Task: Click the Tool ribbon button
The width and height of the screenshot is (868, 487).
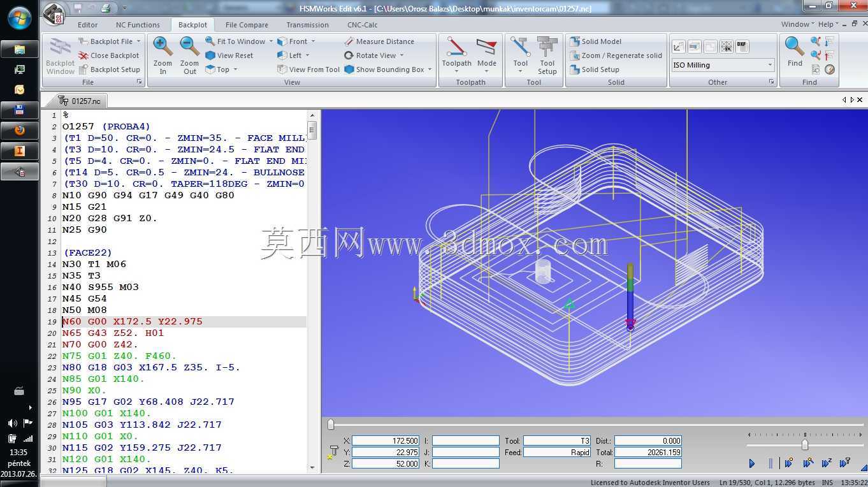Action: pyautogui.click(x=521, y=55)
